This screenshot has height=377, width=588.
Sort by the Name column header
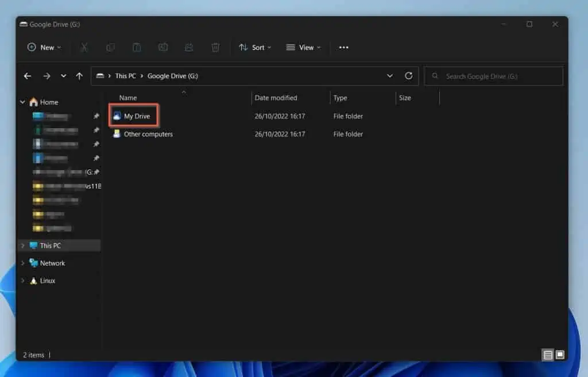(x=128, y=98)
